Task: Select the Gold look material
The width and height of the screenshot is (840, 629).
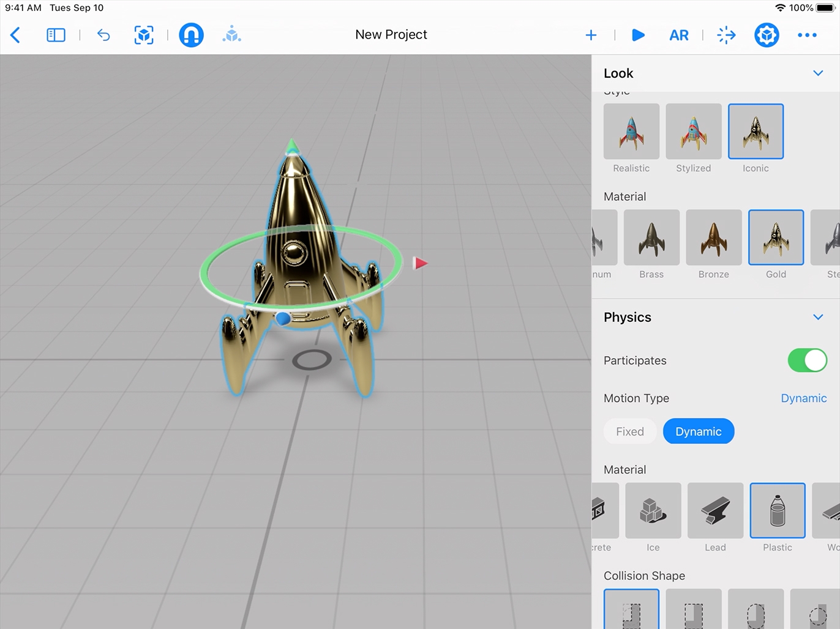Action: tap(776, 237)
